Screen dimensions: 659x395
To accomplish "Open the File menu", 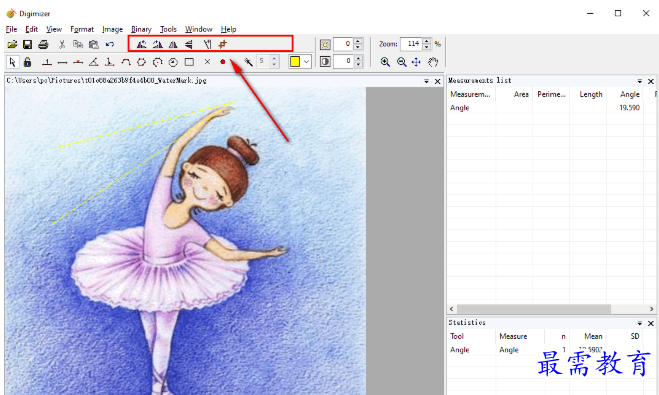I will point(11,29).
